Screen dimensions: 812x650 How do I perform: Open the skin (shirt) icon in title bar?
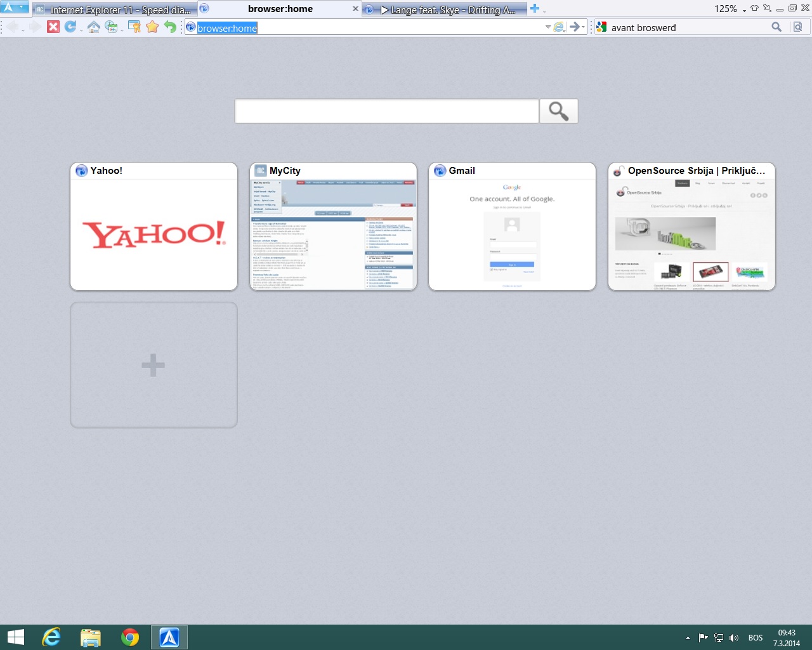tap(754, 8)
